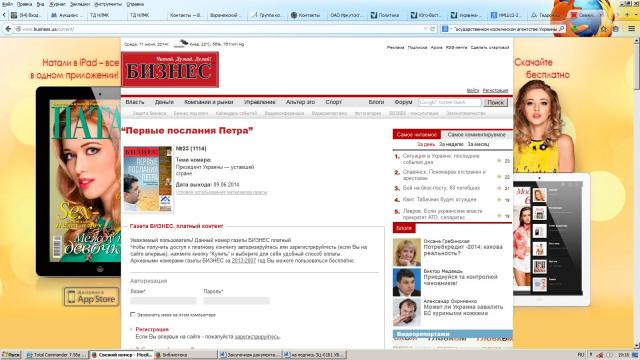Filter most-read list by За неделю
The width and height of the screenshot is (640, 360).
click(x=451, y=144)
